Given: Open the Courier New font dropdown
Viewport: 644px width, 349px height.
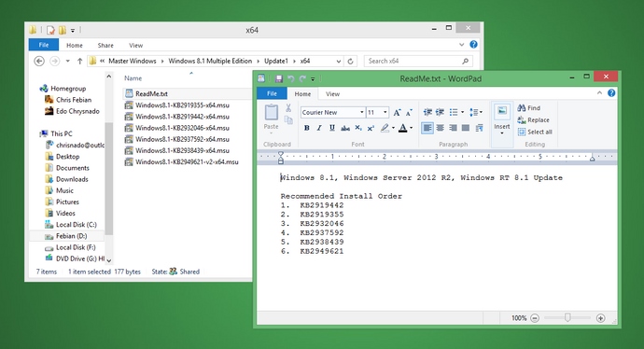Looking at the screenshot, I should click(x=361, y=113).
